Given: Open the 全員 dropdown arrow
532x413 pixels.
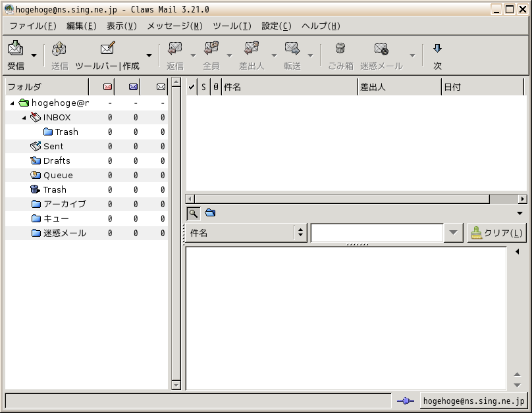Looking at the screenshot, I should (x=229, y=55).
